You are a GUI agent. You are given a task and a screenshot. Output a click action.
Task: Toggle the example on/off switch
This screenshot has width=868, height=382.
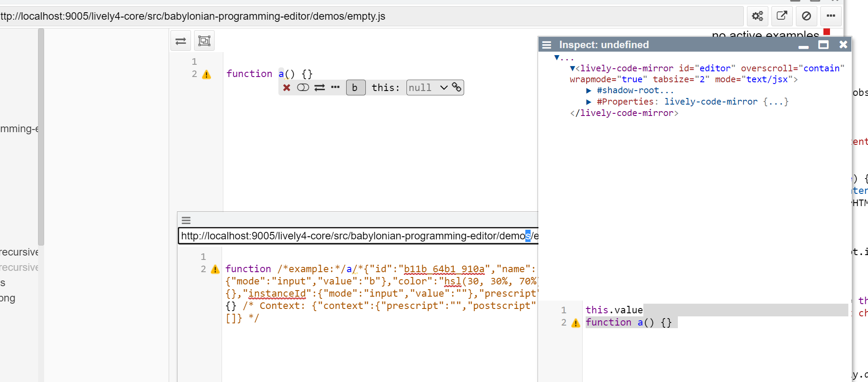click(x=303, y=88)
